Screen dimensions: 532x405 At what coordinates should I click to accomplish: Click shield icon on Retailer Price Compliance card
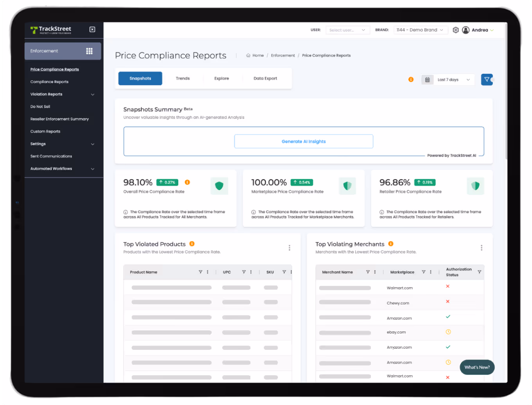tap(475, 186)
